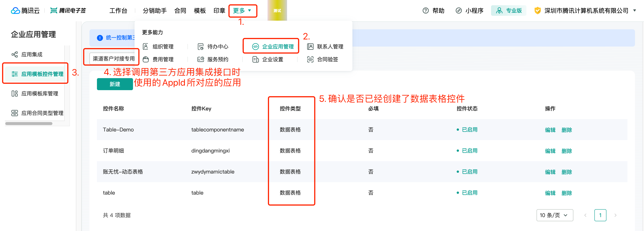The width and height of the screenshot is (644, 231).
Task: Select 联系人管理 menu entry
Action: 325,47
